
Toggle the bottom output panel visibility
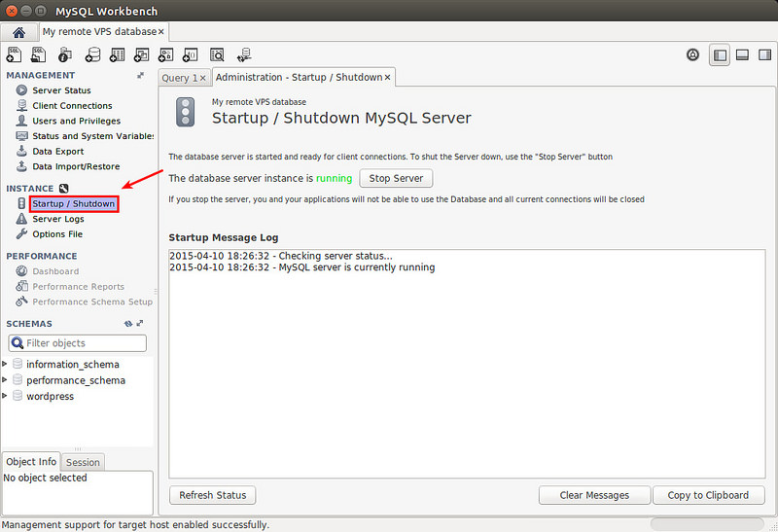tap(741, 55)
